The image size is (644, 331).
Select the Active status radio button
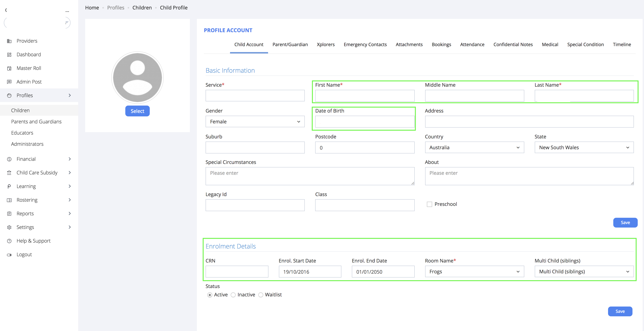[x=210, y=295]
